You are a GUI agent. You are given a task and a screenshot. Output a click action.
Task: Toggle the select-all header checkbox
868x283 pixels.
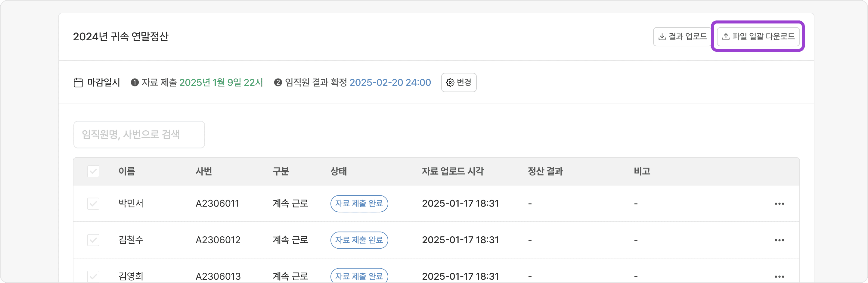93,171
